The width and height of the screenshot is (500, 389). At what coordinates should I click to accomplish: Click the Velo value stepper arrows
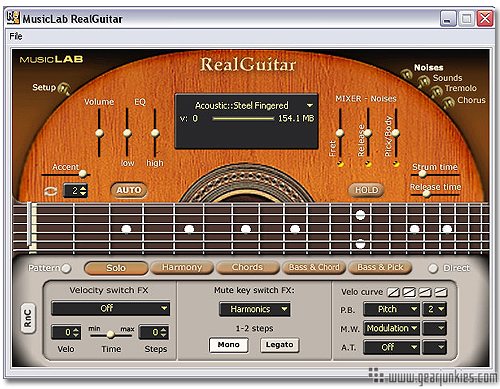76,333
